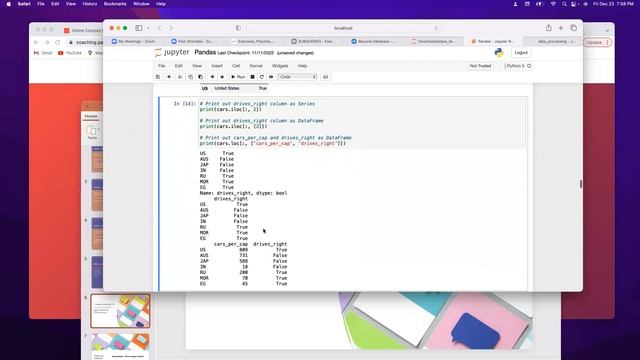The width and height of the screenshot is (640, 360).
Task: Switch to Exercises, Practice tab
Action: coord(254,41)
